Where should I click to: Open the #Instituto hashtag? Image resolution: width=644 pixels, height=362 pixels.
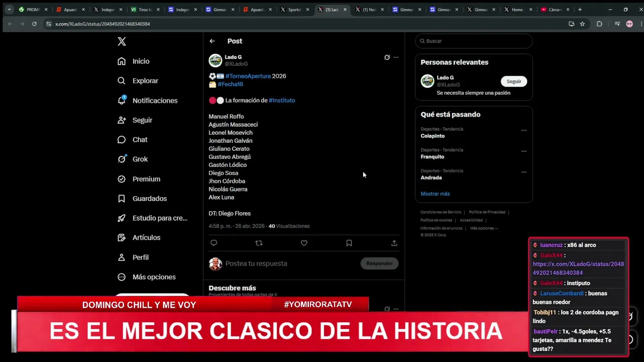282,101
